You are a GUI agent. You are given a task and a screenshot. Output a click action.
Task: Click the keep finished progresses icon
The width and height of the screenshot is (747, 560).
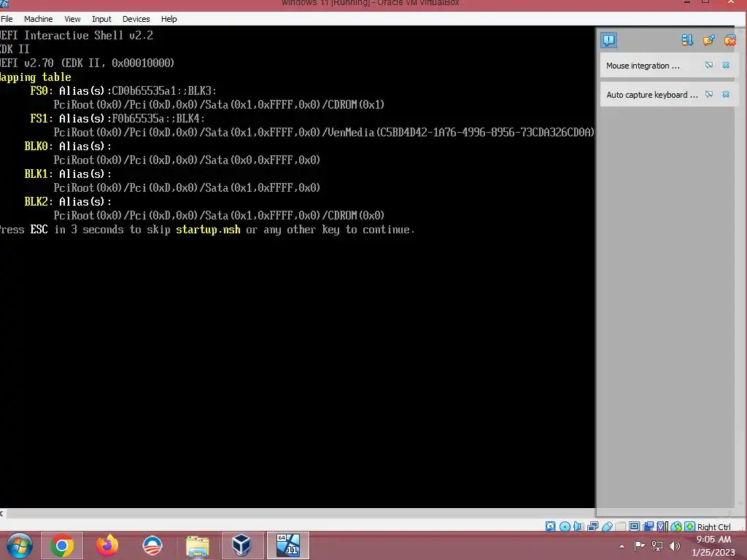708,40
